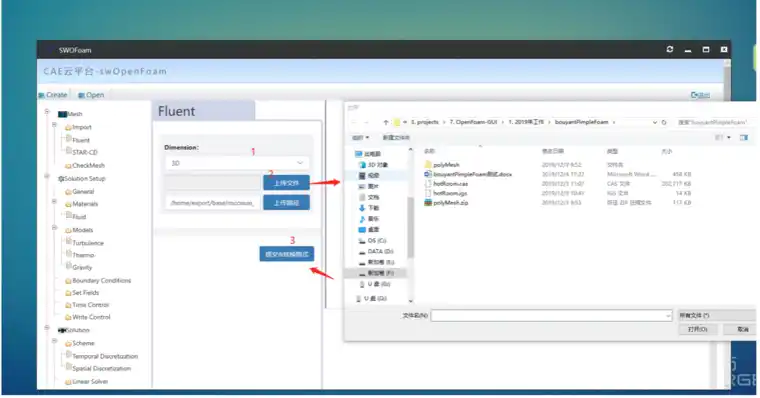The image size is (760, 398).
Task: Select hotRoom.igs file
Action: tap(445, 193)
